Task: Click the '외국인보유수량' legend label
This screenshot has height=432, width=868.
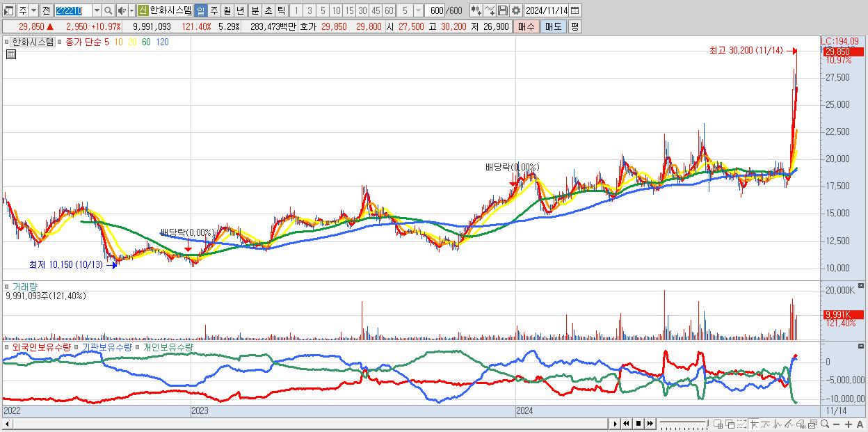Action: point(41,346)
